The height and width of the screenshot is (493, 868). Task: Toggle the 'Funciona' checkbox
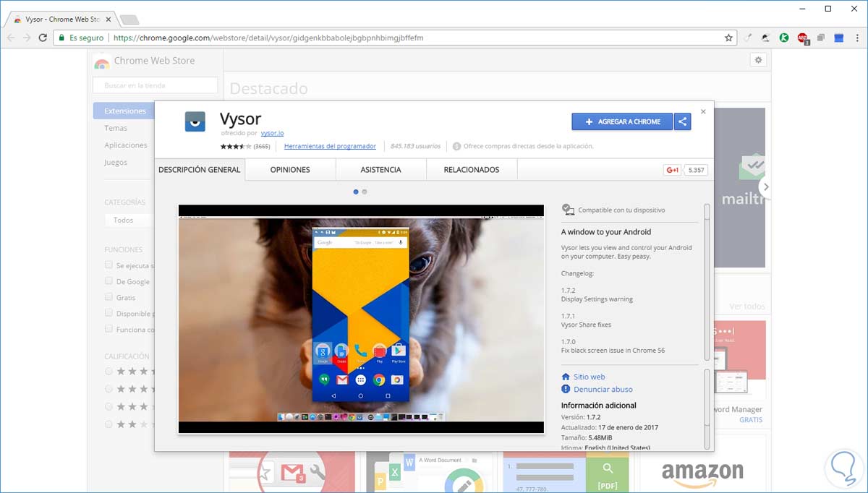click(x=109, y=329)
